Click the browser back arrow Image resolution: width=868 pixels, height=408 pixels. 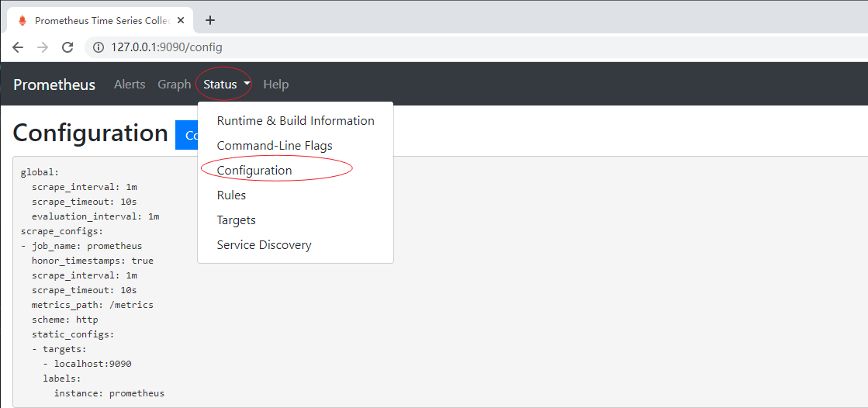[x=18, y=47]
